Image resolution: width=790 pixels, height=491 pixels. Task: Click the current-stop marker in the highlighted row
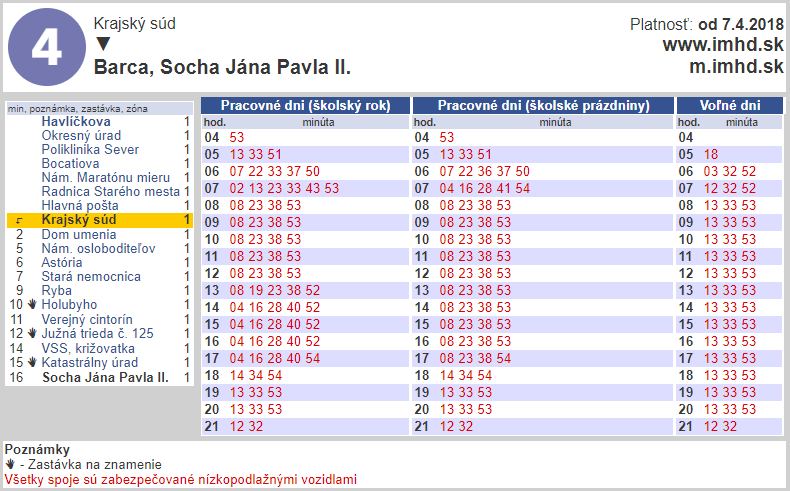tap(20, 220)
